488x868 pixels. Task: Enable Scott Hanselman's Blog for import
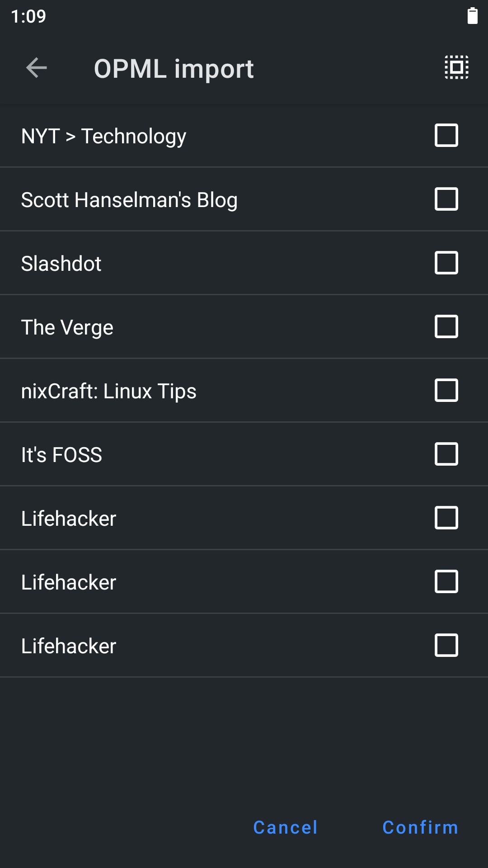[446, 199]
